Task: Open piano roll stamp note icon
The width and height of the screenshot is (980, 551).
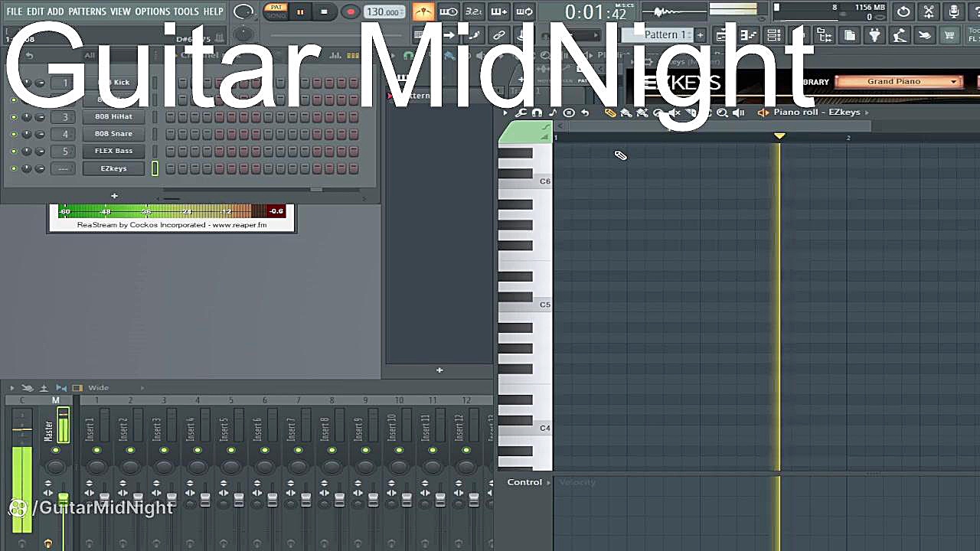Action: pos(553,112)
